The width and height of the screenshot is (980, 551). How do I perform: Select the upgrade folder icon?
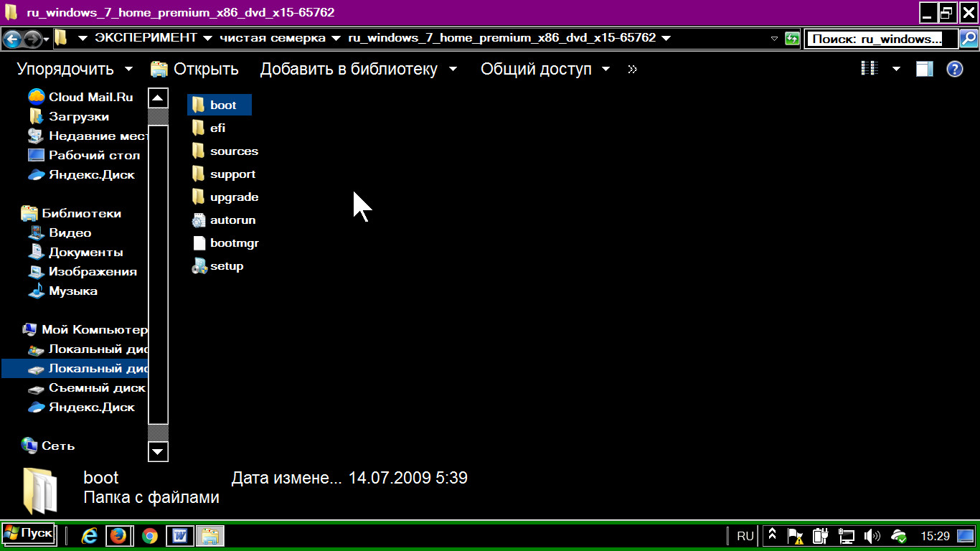point(199,197)
